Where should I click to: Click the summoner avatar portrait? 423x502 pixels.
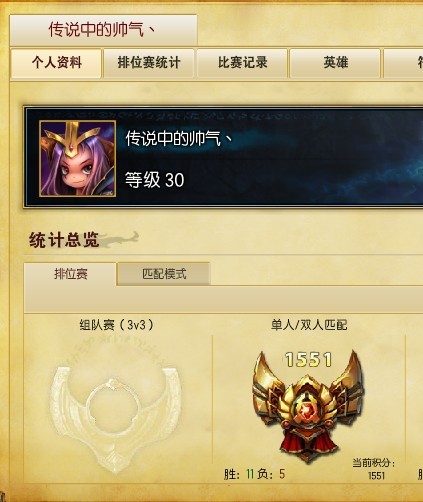[x=78, y=159]
